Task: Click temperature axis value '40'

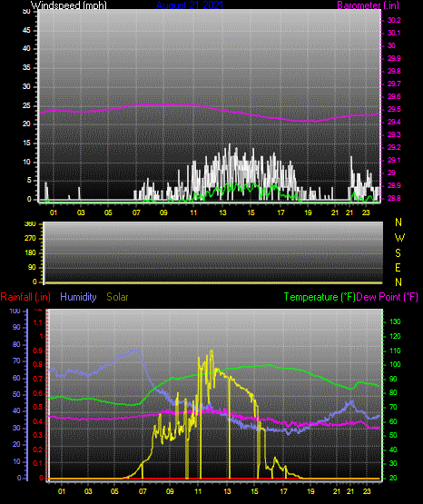Action: [393, 450]
